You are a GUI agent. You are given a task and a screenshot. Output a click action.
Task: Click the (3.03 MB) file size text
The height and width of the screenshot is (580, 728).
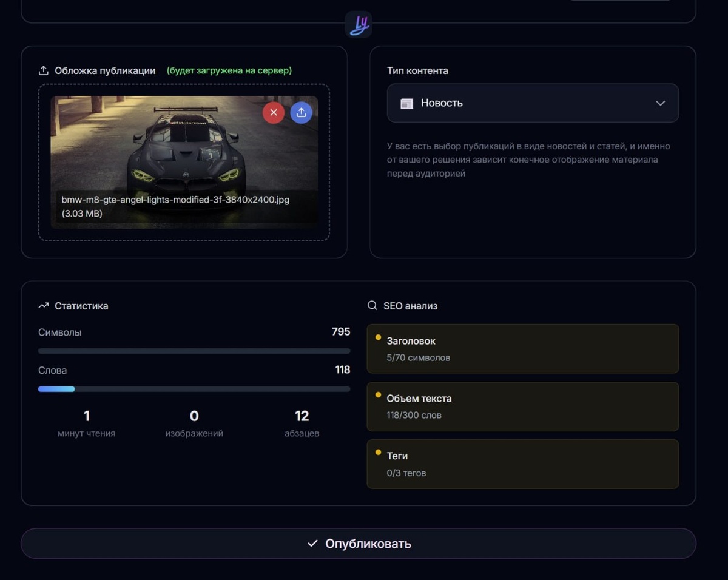[x=82, y=214]
